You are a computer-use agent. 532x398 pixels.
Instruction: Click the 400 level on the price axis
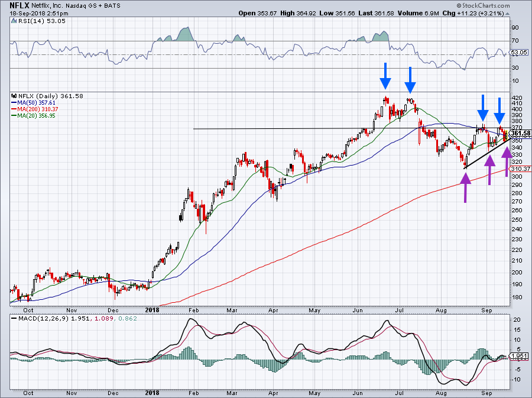pyautogui.click(x=516, y=109)
